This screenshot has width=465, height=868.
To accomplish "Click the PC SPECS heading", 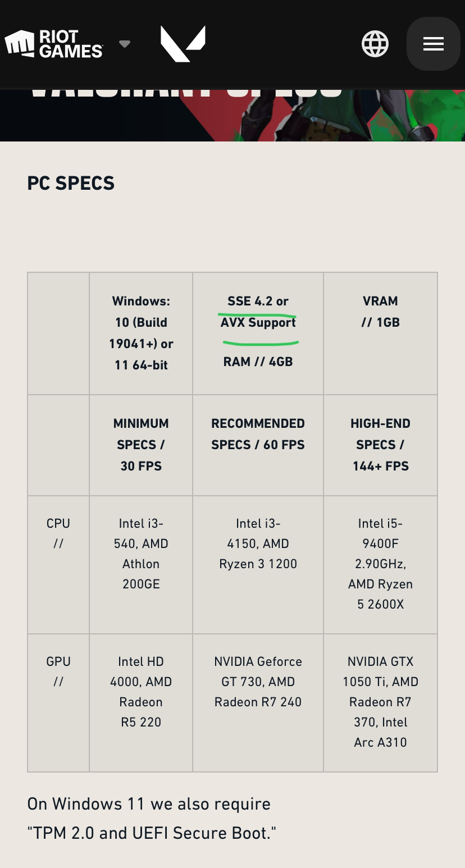I will 71,183.
